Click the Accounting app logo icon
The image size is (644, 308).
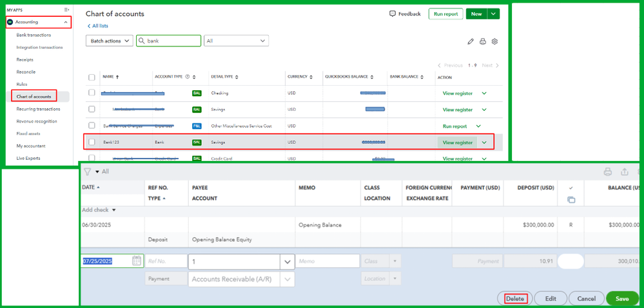pyautogui.click(x=10, y=22)
